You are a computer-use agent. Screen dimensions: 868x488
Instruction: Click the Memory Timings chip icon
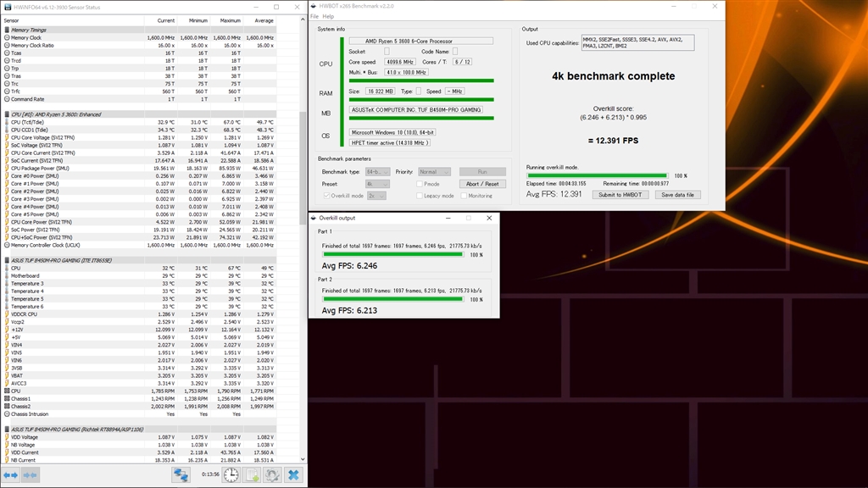pos(7,30)
